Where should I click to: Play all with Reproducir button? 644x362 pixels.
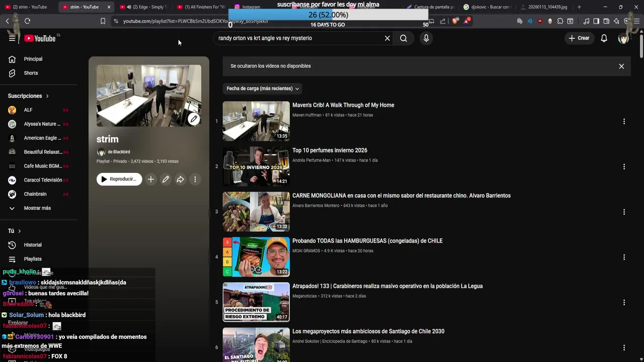point(119,179)
